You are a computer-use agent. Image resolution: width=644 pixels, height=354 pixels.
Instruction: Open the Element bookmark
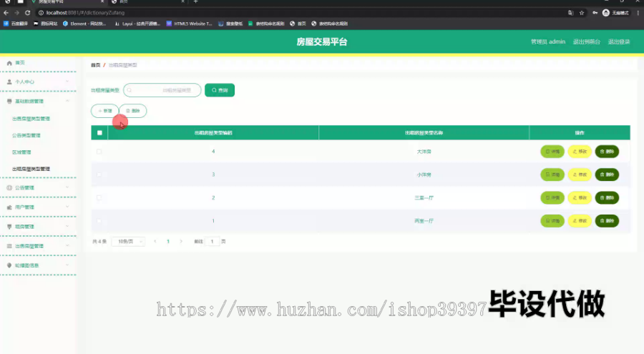84,24
